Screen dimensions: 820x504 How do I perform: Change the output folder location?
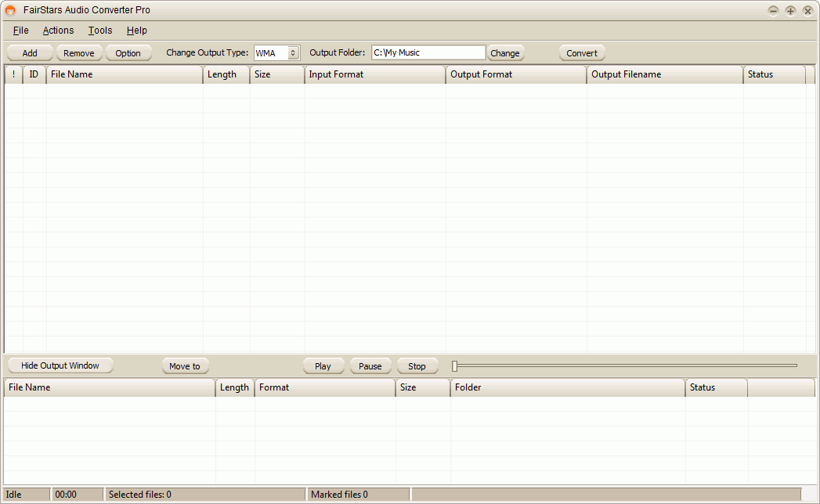[505, 52]
